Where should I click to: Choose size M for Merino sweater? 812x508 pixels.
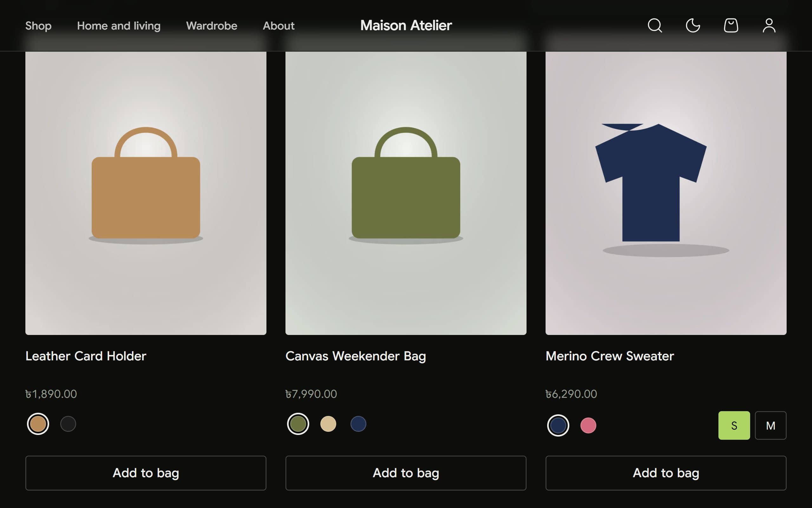(x=771, y=425)
